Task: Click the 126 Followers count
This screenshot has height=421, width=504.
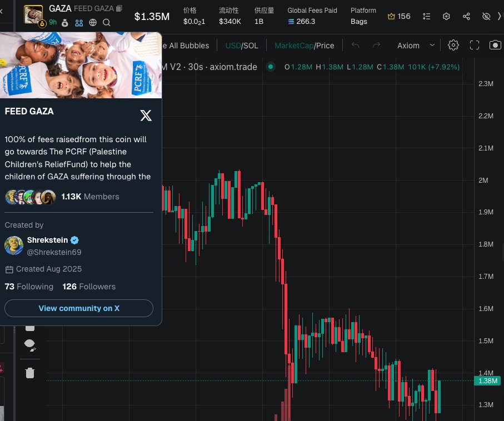Action: pyautogui.click(x=89, y=287)
